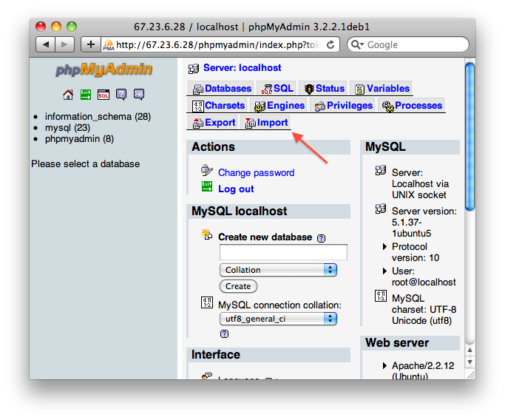Click the Change password link
Viewport: 505px width, 420px height.
256,172
